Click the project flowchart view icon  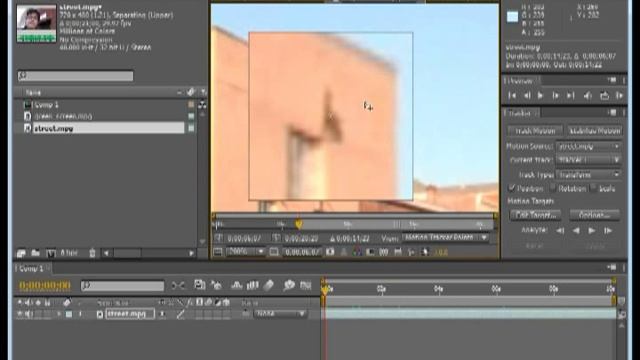point(202,105)
